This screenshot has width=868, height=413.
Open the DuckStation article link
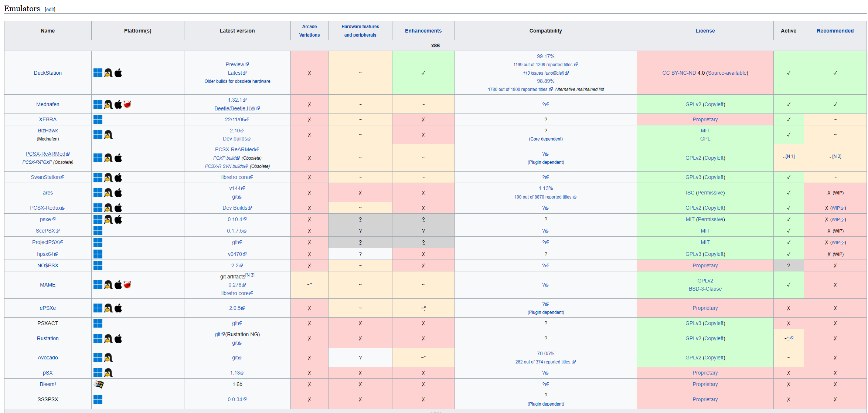[48, 73]
